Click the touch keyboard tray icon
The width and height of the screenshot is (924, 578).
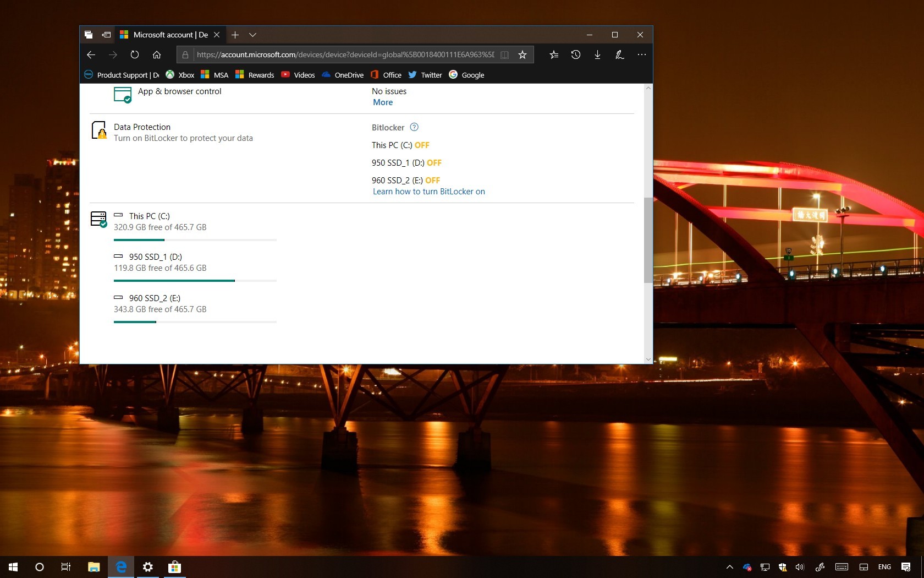(842, 567)
